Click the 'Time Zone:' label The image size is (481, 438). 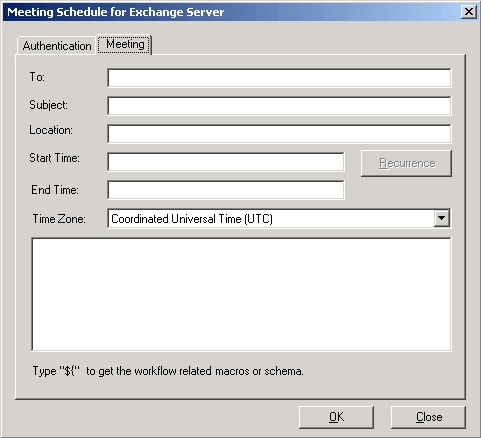(59, 219)
